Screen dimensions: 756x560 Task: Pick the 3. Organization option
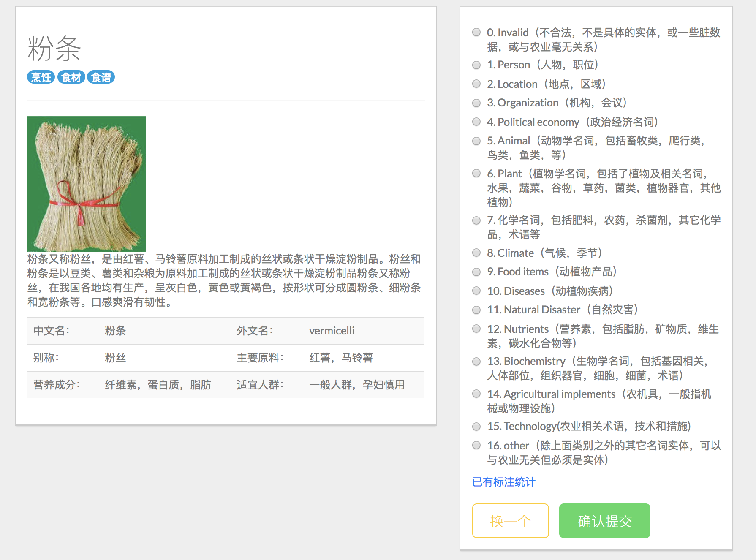coord(476,103)
